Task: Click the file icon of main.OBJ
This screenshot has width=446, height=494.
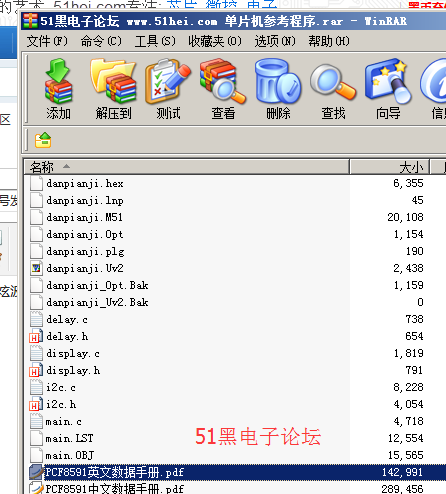Action: coord(36,455)
